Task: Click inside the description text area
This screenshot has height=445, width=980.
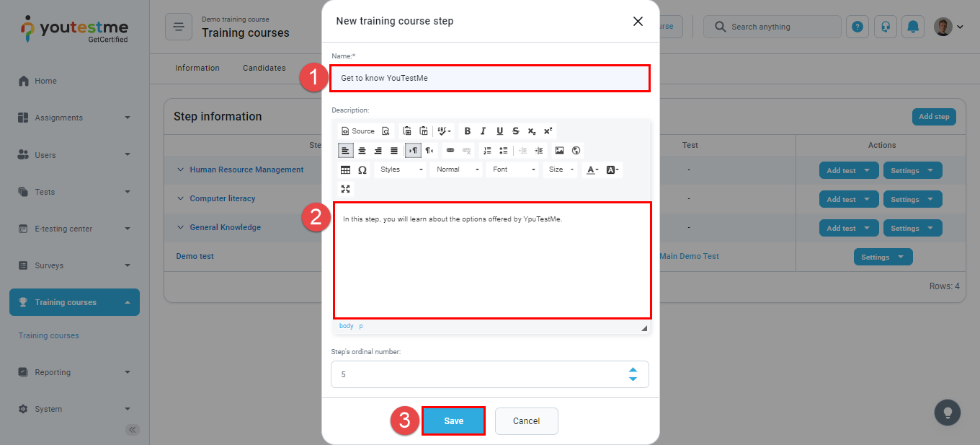Action: tap(492, 260)
